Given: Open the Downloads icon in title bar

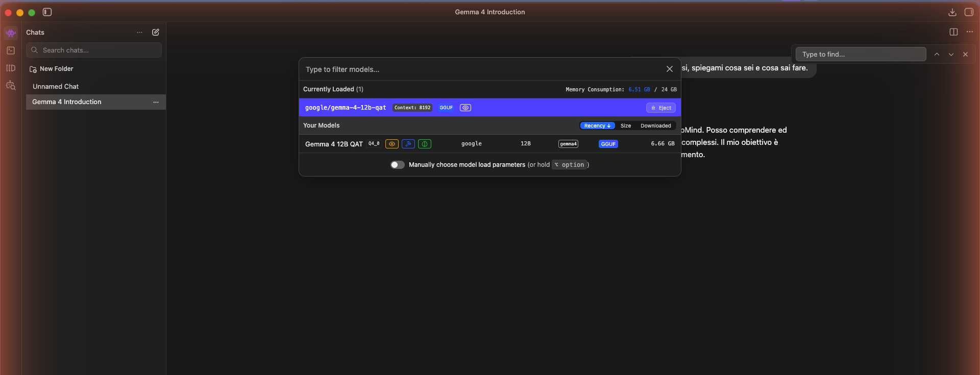Looking at the screenshot, I should tap(952, 12).
